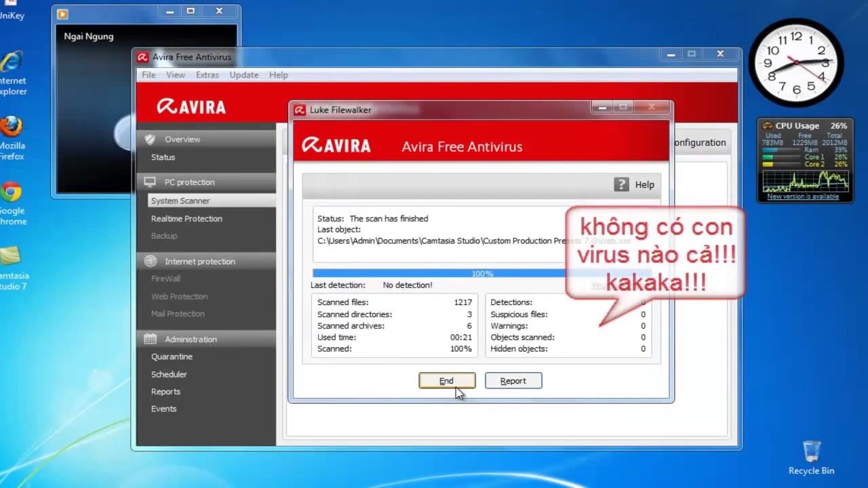
Task: Open the Google Chrome desktop icon
Action: coord(12,203)
